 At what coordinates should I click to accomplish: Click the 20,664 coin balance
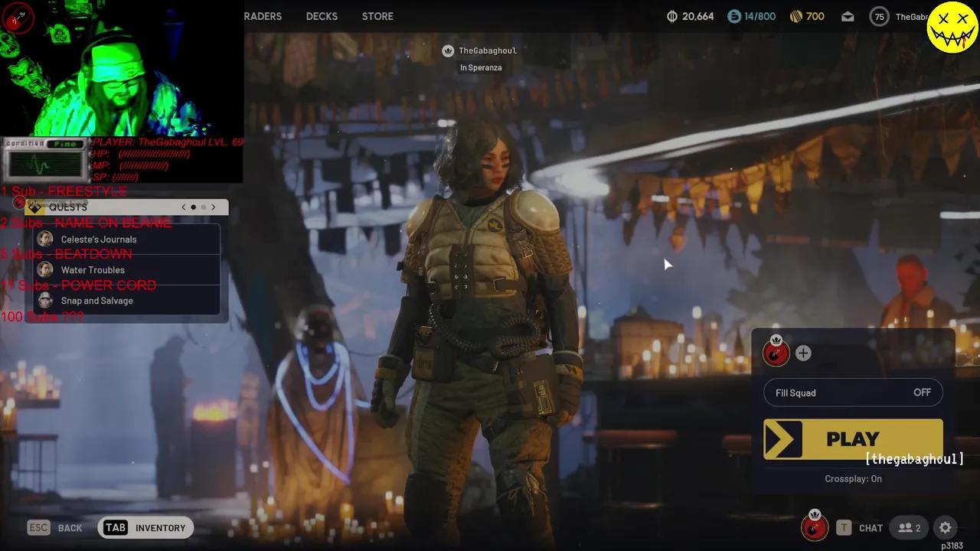[x=697, y=16]
